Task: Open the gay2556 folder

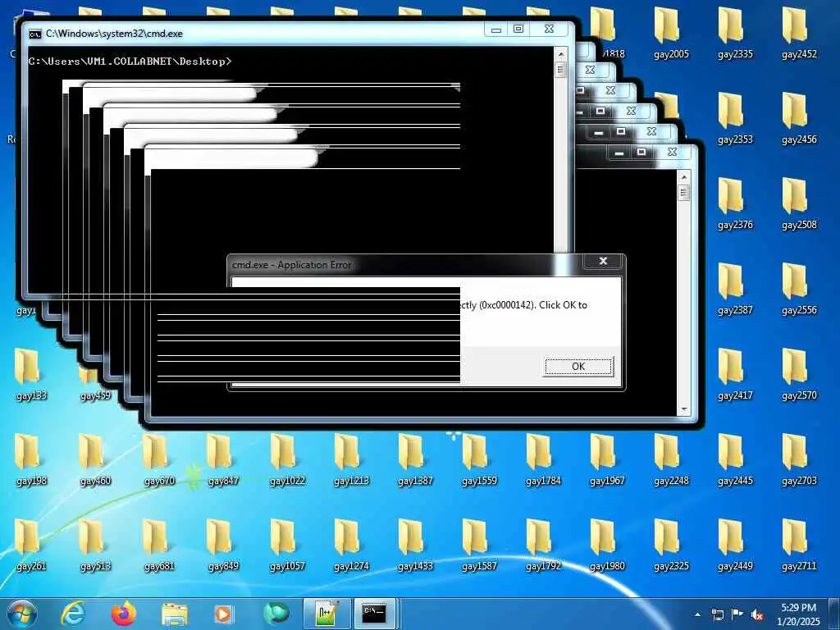Action: click(x=799, y=290)
